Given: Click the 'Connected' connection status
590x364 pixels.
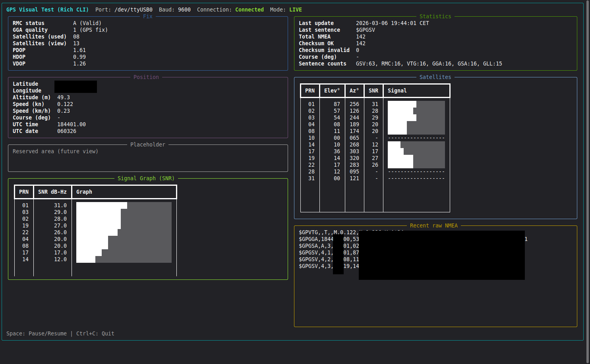Looking at the screenshot, I should coord(250,10).
